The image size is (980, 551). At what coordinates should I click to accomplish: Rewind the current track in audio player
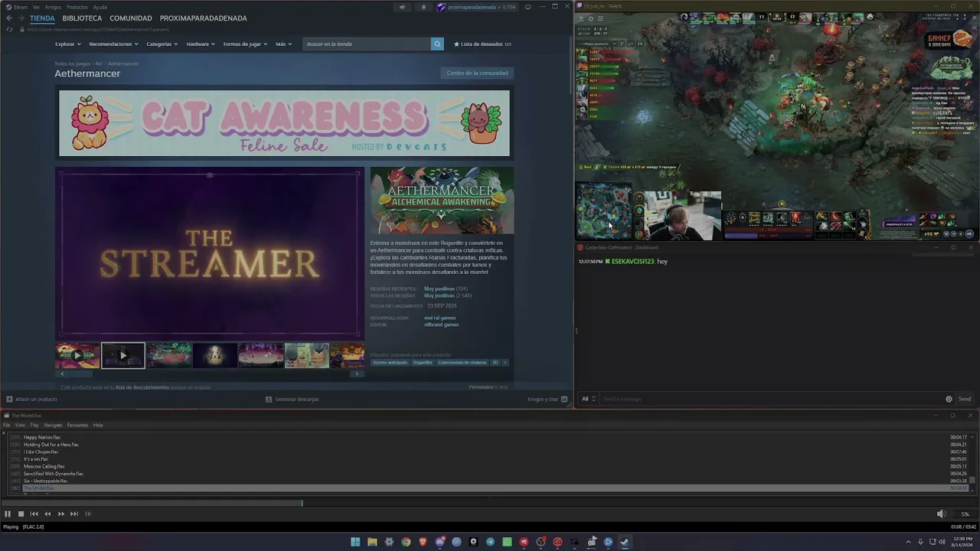click(x=47, y=514)
